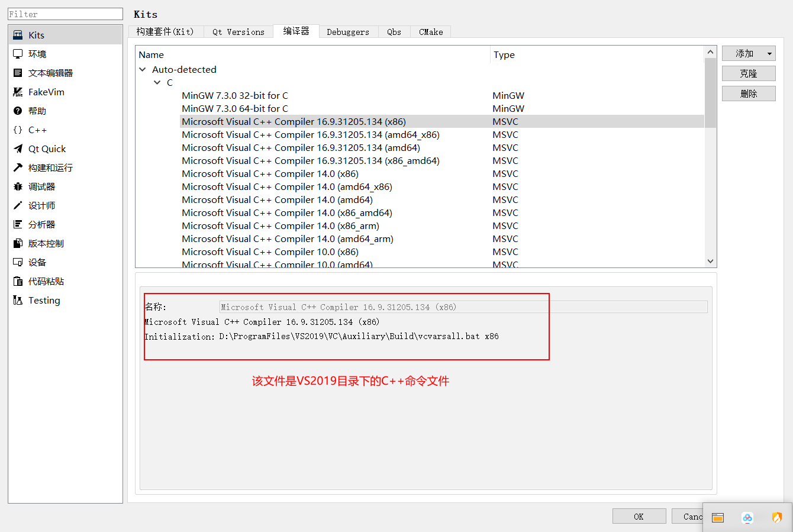793x532 pixels.
Task: Select Compiler 14.0 (x86_amd64) row
Action: (442, 212)
